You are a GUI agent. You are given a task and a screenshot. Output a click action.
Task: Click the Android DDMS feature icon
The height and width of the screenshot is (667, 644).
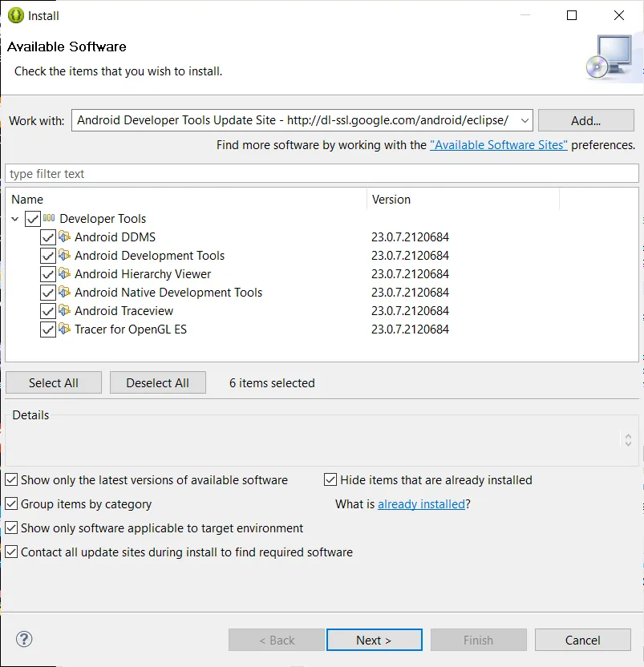click(64, 236)
